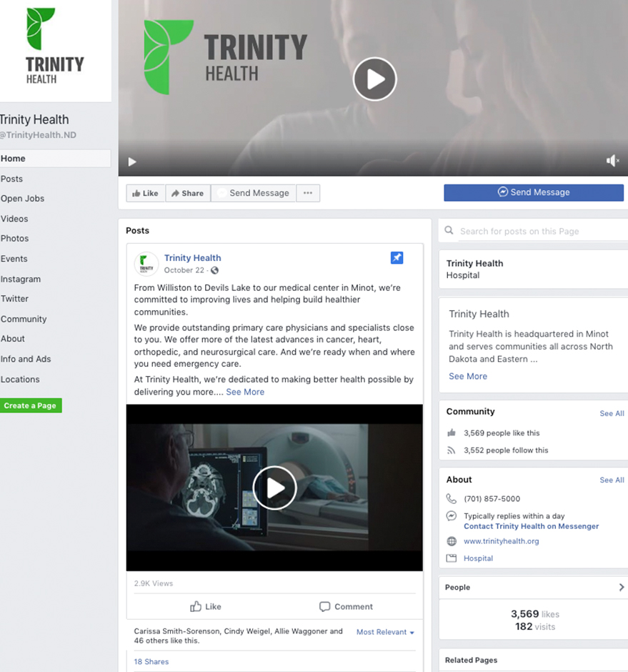The width and height of the screenshot is (628, 672).
Task: Click the Related Pages heading
Action: pyautogui.click(x=472, y=661)
